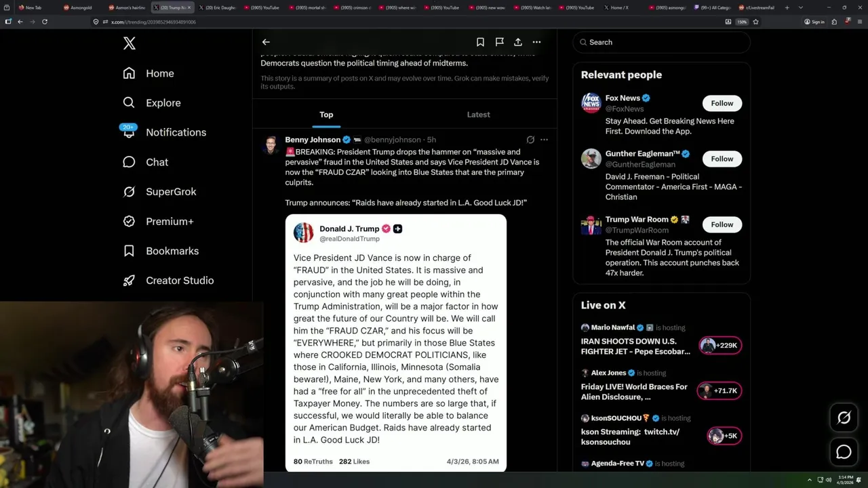Follow Gunther Eagleman's account

tap(722, 159)
